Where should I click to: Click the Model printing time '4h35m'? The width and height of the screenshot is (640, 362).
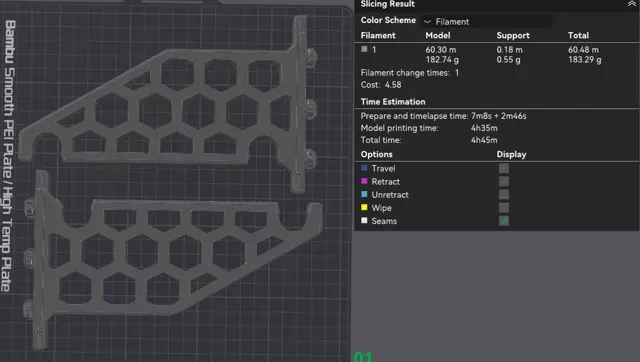pos(484,128)
